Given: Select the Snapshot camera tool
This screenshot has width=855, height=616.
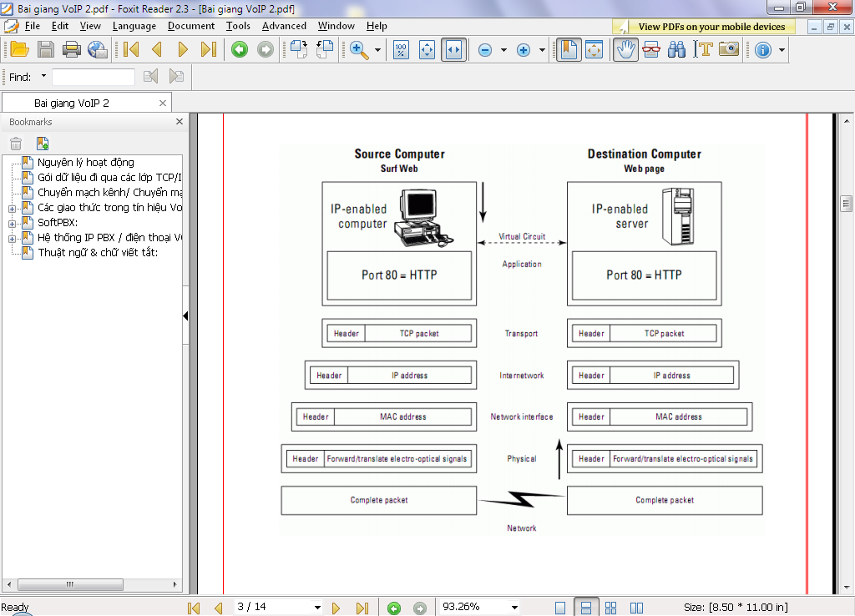Looking at the screenshot, I should [729, 50].
